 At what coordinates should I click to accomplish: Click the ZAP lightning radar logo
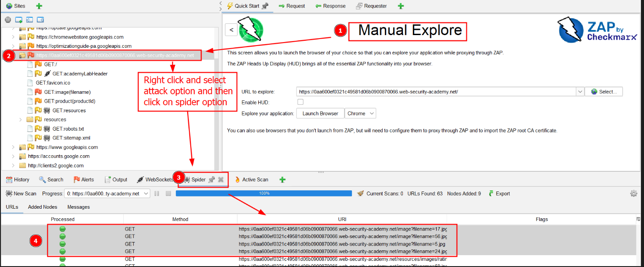(251, 29)
